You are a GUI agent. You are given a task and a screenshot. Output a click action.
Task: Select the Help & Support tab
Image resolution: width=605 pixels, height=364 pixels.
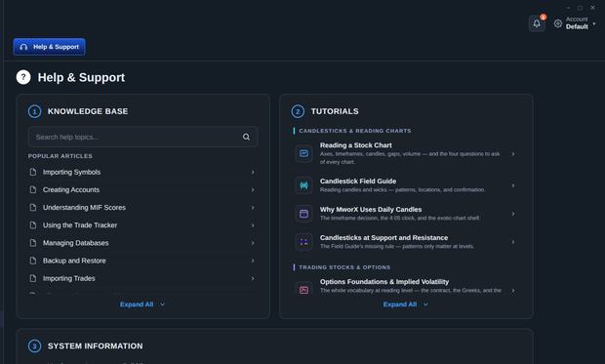click(x=50, y=47)
